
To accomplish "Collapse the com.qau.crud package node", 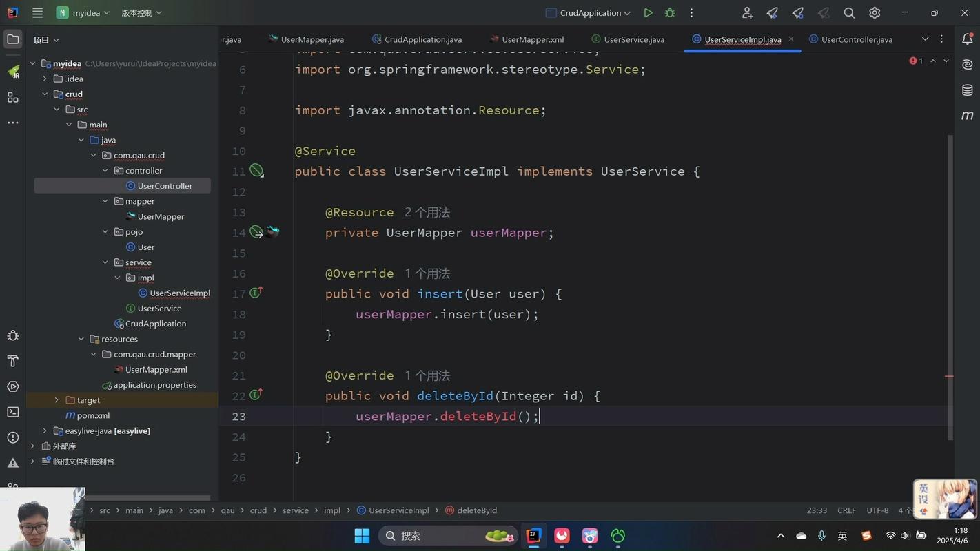I will tap(94, 155).
